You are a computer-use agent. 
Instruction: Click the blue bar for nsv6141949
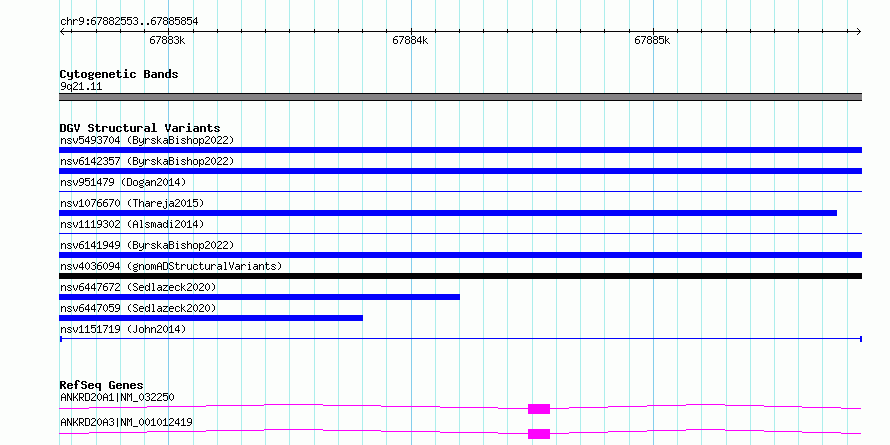click(x=460, y=255)
